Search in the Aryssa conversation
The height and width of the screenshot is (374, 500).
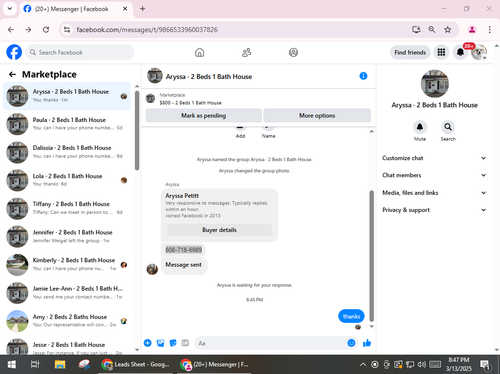pos(448,127)
